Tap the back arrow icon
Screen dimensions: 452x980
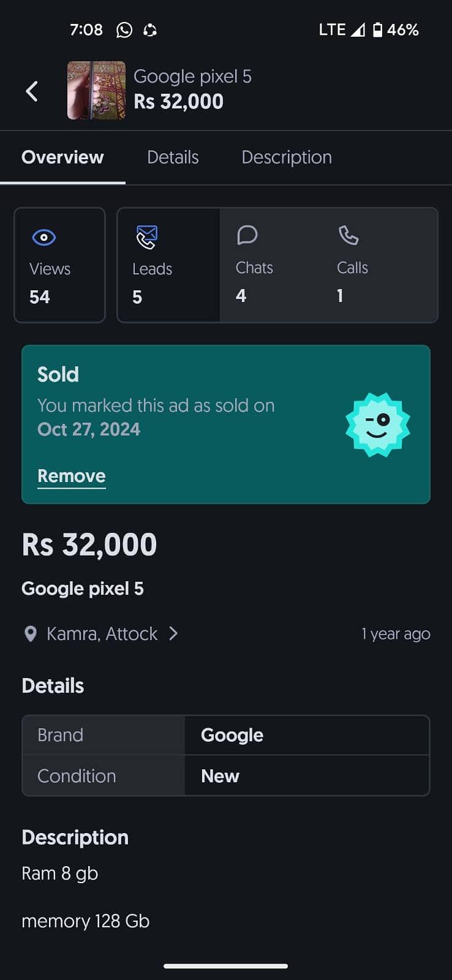point(32,91)
